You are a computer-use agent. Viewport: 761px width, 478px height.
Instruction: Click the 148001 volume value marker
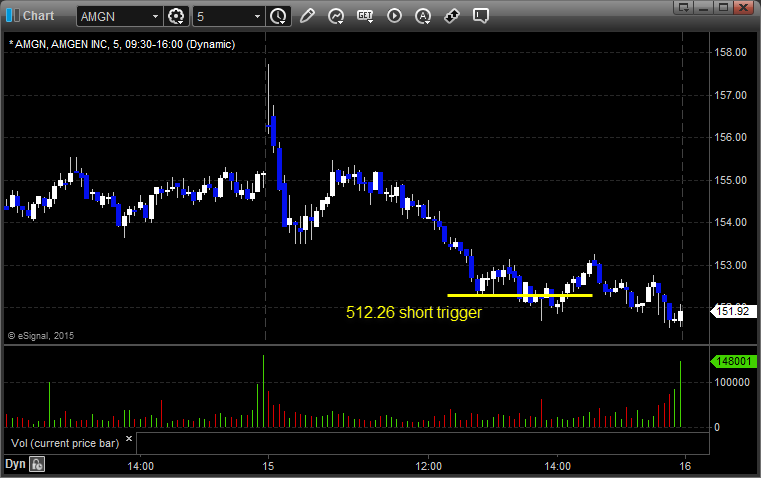tap(733, 362)
